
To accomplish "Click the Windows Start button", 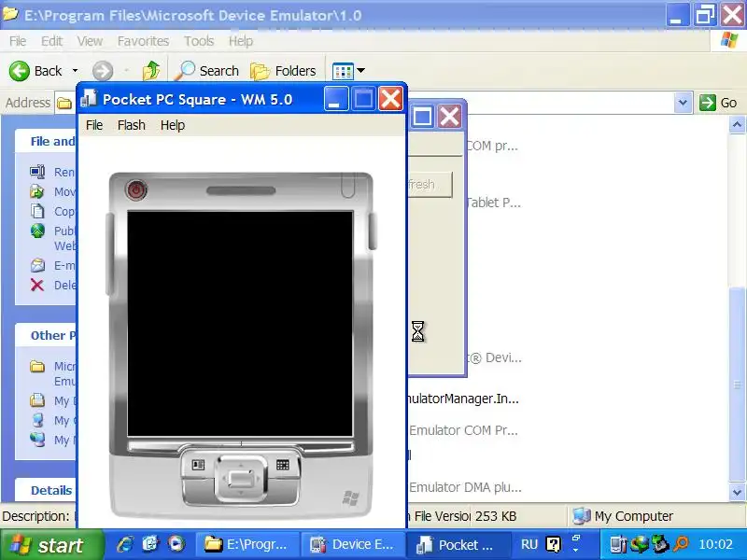I will 51,545.
